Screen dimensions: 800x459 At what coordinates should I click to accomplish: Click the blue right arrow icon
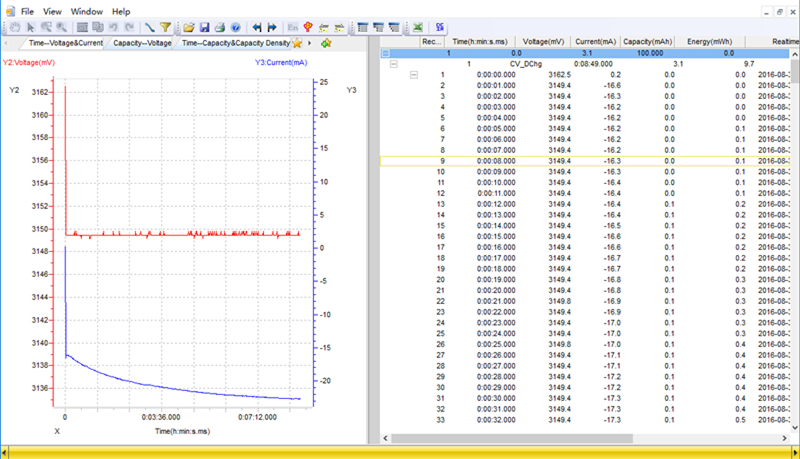point(271,27)
